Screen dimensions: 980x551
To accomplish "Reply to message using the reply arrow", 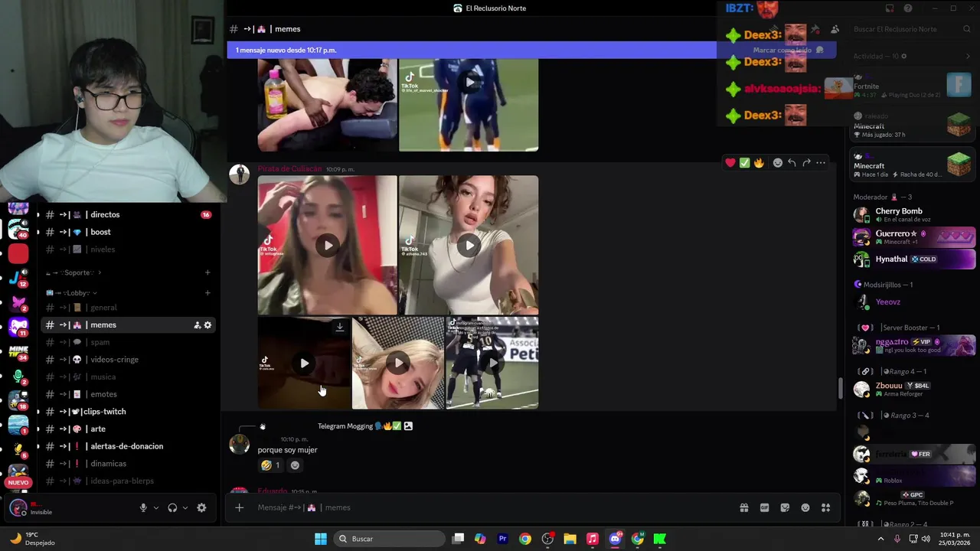I will (x=792, y=162).
